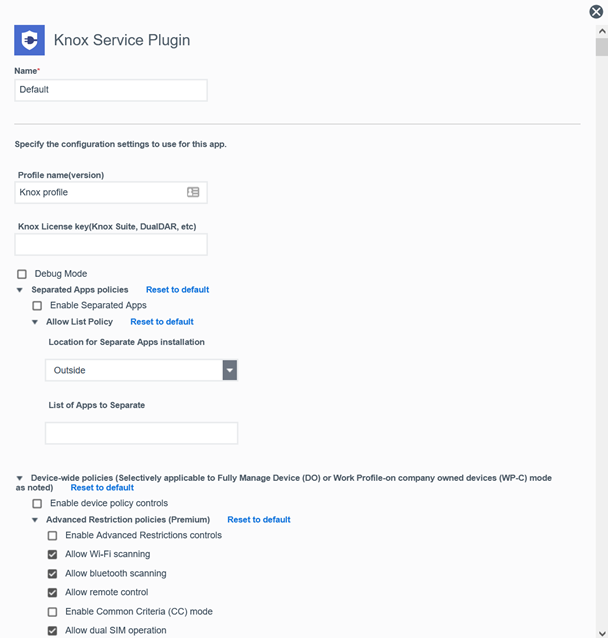Collapse Device-wide policies section
The height and width of the screenshot is (638, 608).
point(20,478)
